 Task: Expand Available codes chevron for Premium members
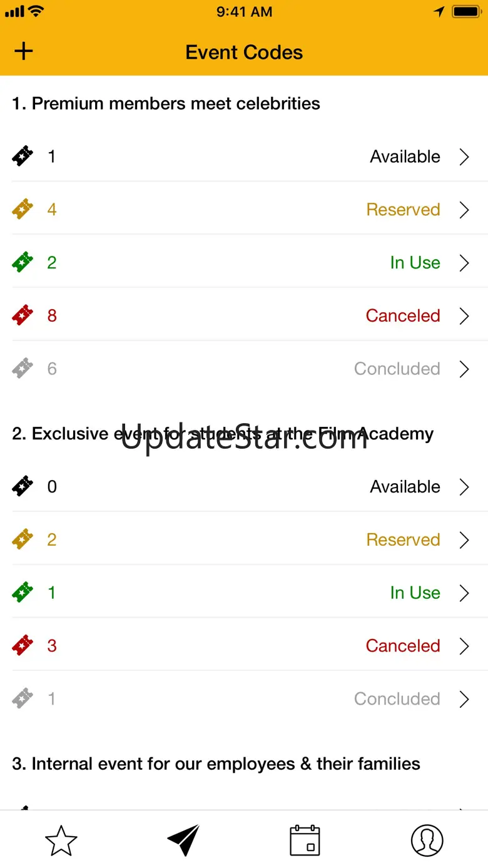click(464, 156)
